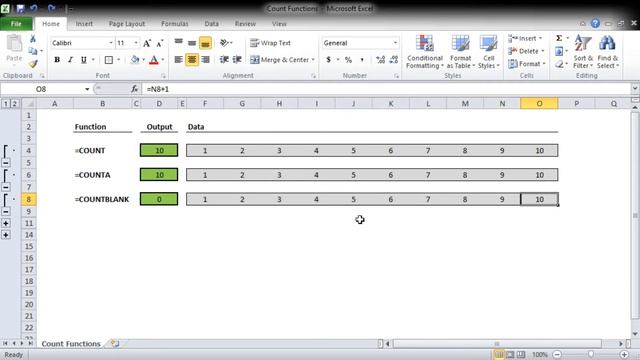Screen dimensions: 640x360
Task: Apply the Fill Color bucket
Action: coord(135,60)
